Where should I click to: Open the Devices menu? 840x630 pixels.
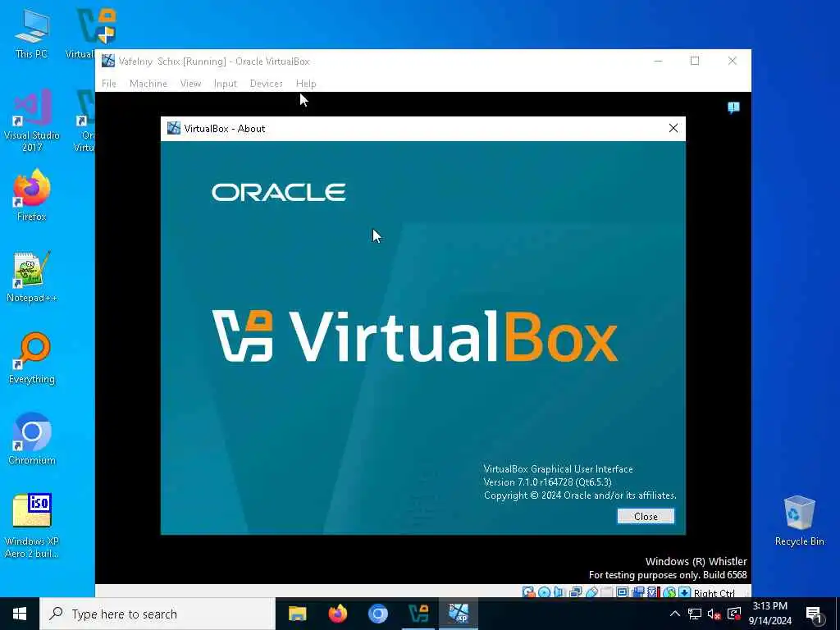(267, 84)
